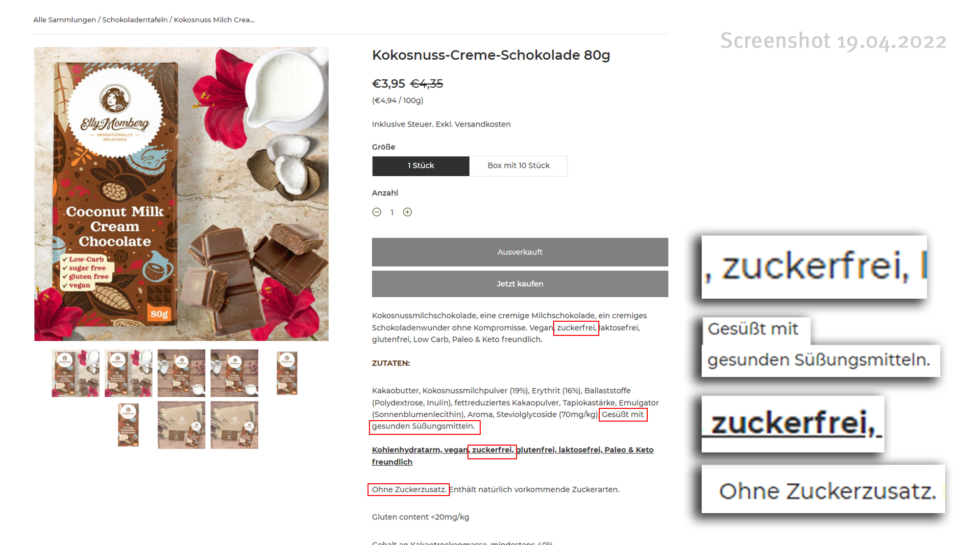980x545 pixels.
Task: Open the Schokoladentafeln breadcrumb link
Action: 135,20
